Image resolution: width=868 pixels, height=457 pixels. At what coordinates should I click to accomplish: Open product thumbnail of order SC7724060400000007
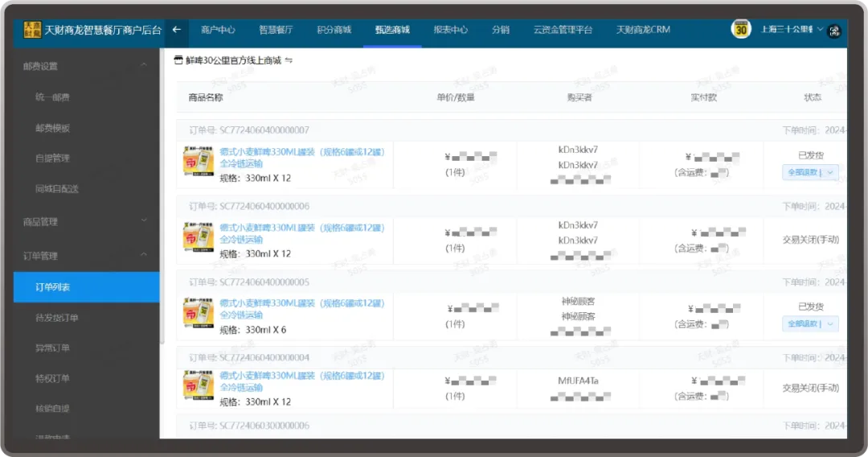click(199, 164)
